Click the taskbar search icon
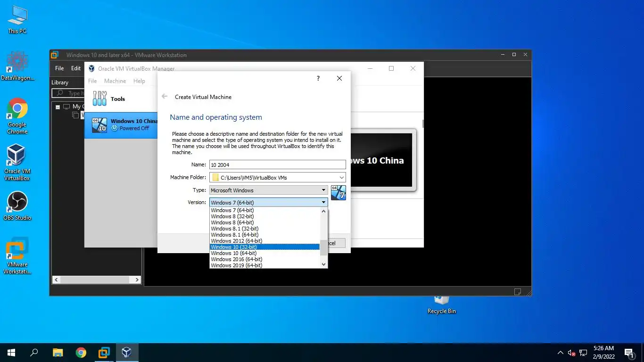 click(x=34, y=353)
